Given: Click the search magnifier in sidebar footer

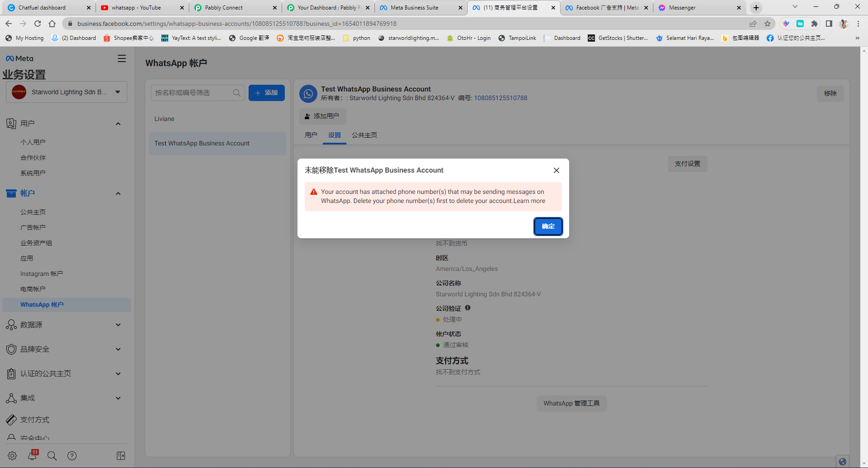Looking at the screenshot, I should coord(52,456).
